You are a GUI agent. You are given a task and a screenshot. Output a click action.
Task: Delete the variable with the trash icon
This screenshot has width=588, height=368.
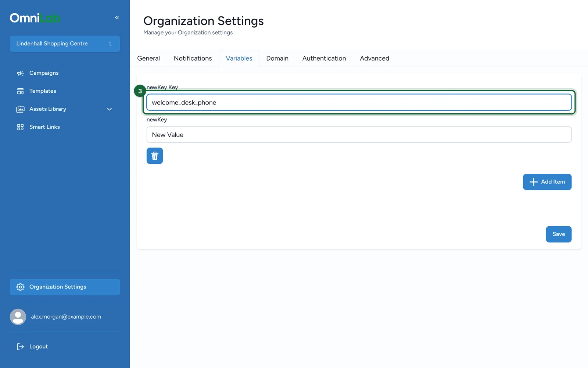point(155,156)
